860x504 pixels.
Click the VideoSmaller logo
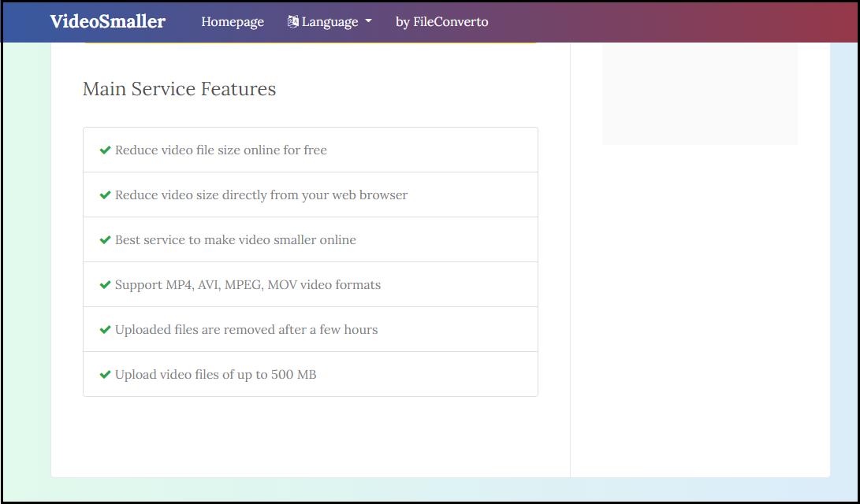click(x=107, y=21)
